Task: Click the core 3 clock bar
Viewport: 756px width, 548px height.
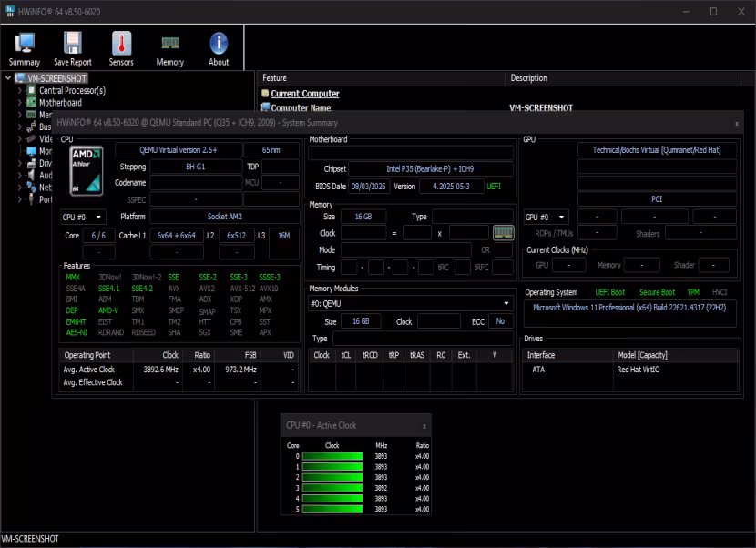Action: coord(332,488)
